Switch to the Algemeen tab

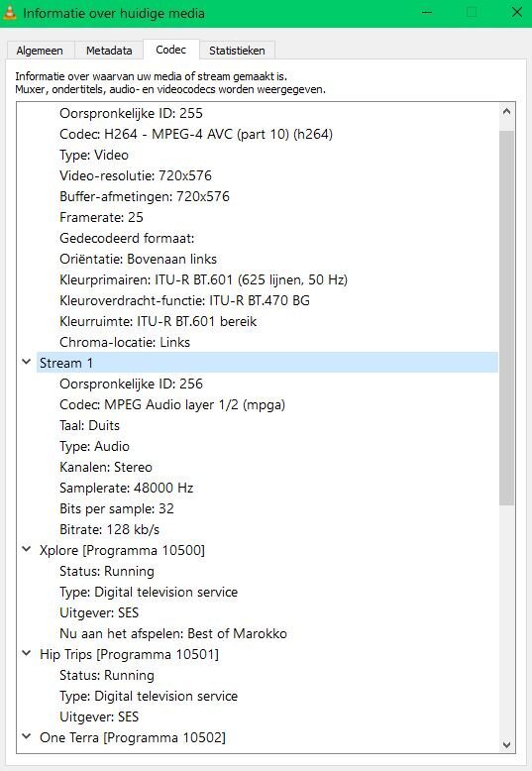click(40, 51)
